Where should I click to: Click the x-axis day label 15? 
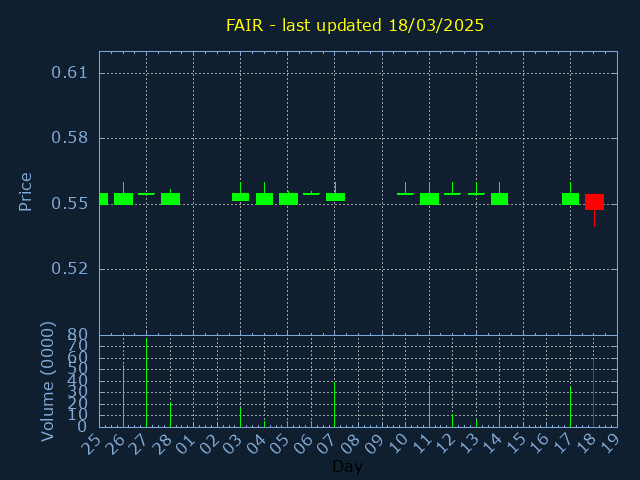515,443
